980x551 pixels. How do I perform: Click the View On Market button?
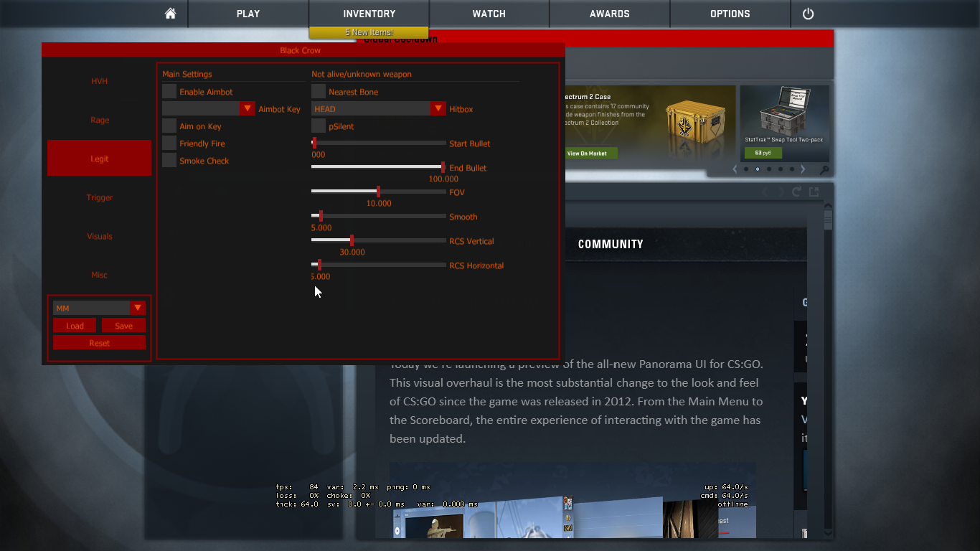click(587, 153)
